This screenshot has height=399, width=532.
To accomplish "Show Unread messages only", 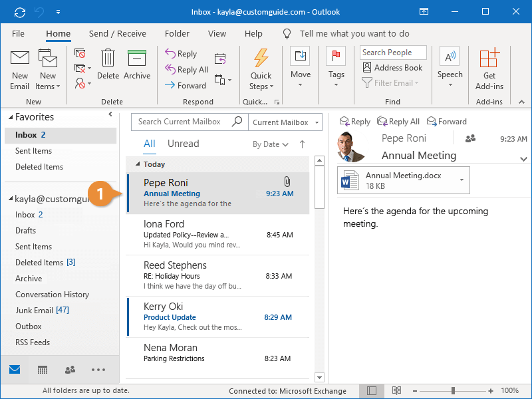I will coord(184,144).
